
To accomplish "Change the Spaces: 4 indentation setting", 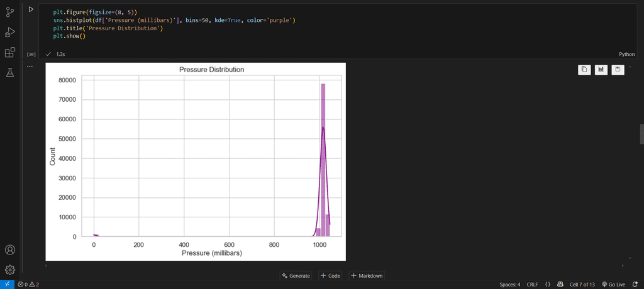I will [509, 285].
